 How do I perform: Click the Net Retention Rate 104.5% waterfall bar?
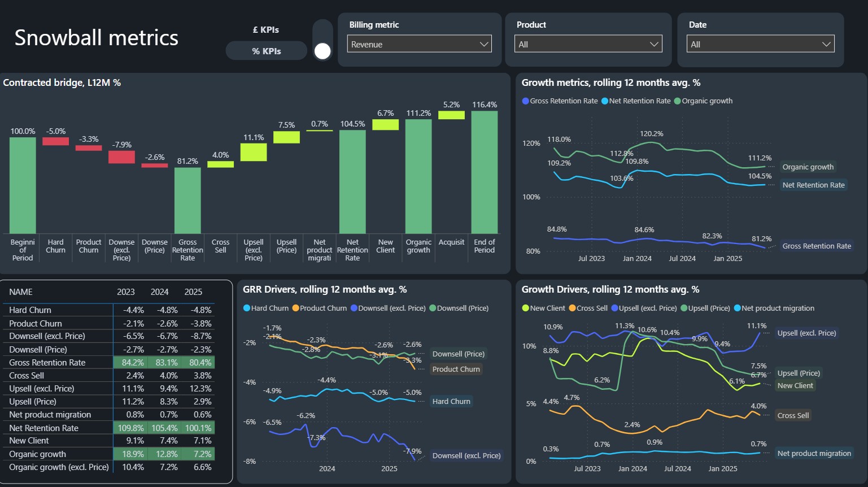(352, 182)
